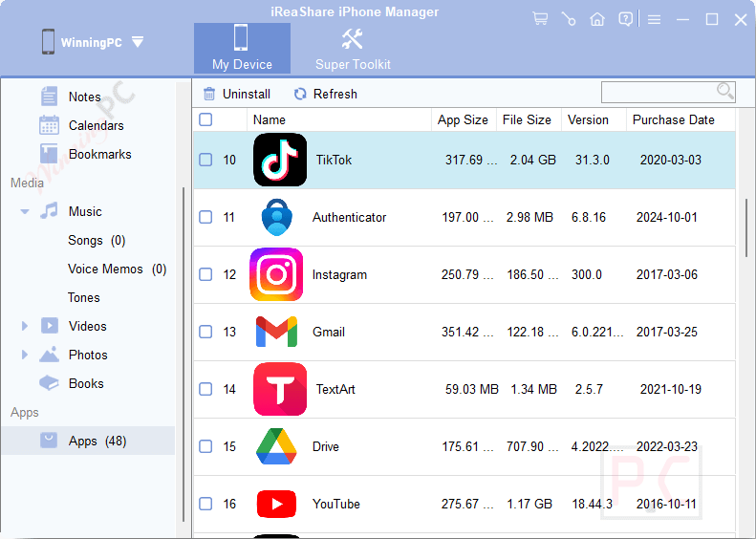Click the key/register icon in title bar

coord(569,19)
